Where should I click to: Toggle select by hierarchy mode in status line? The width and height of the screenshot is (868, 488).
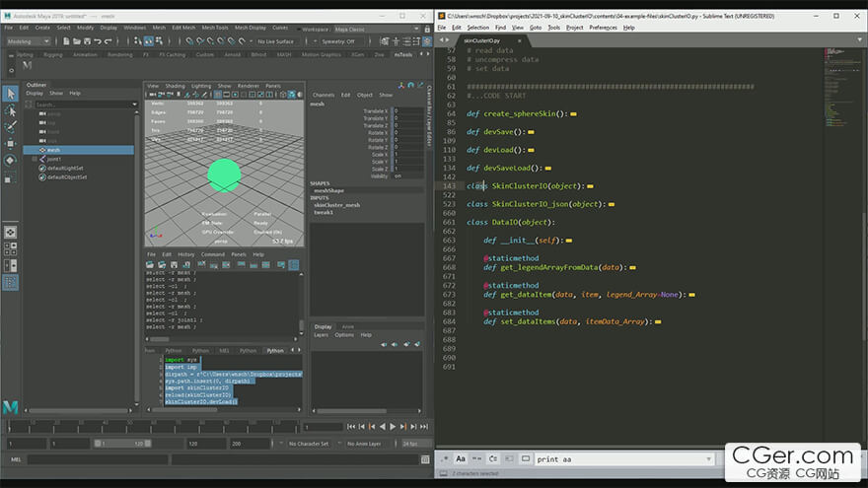(138, 41)
